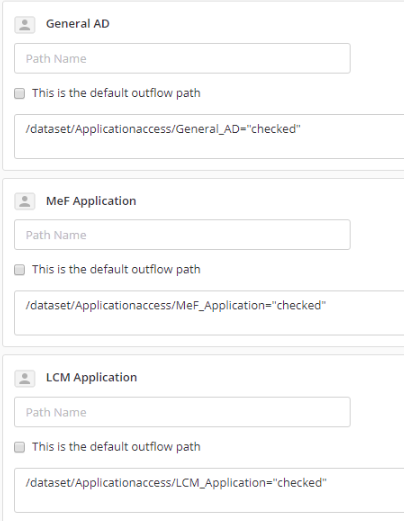This screenshot has width=404, height=521.
Task: Check the default outflow box for LCM Application
Action: [x=19, y=447]
